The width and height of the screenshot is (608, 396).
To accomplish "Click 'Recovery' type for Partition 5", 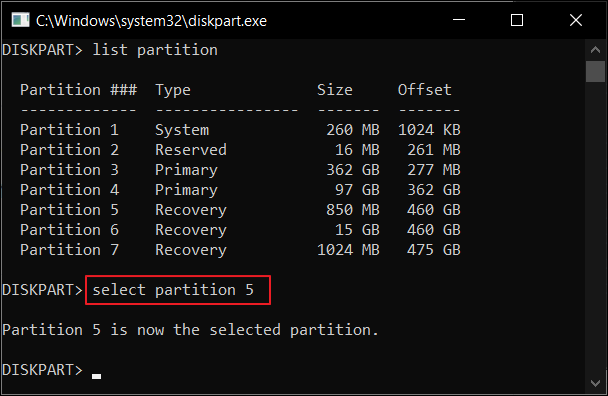I will (x=191, y=211).
